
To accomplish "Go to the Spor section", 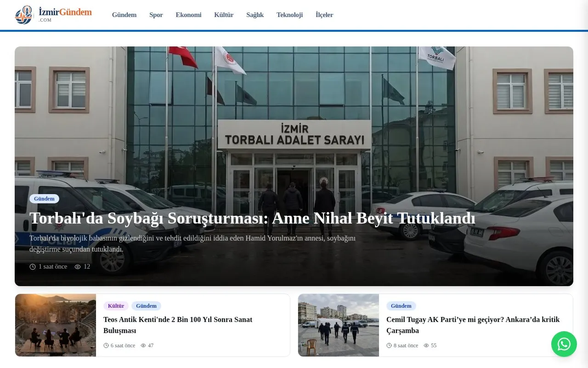I will pyautogui.click(x=156, y=15).
